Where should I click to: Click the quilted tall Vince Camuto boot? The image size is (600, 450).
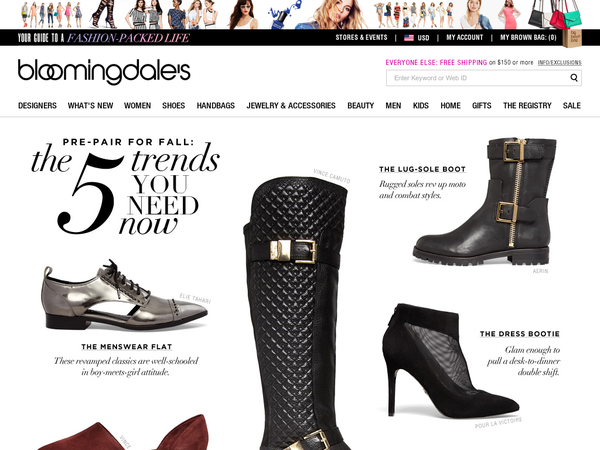pos(296,313)
